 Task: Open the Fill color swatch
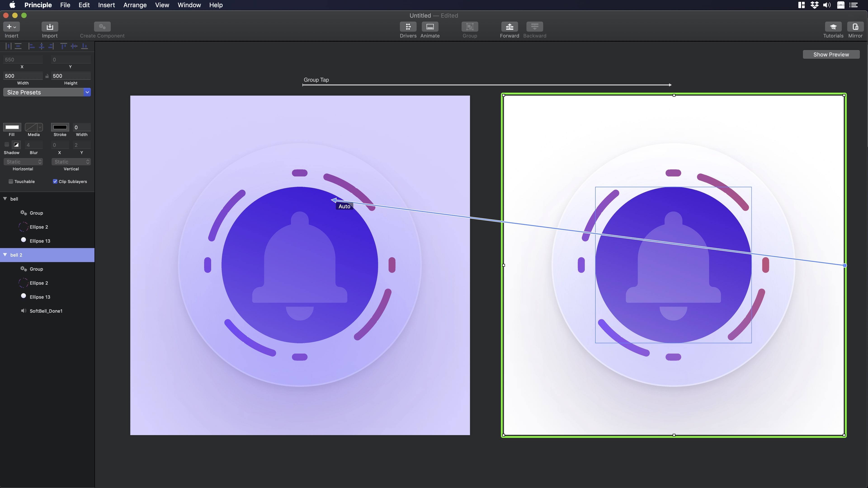tap(12, 127)
